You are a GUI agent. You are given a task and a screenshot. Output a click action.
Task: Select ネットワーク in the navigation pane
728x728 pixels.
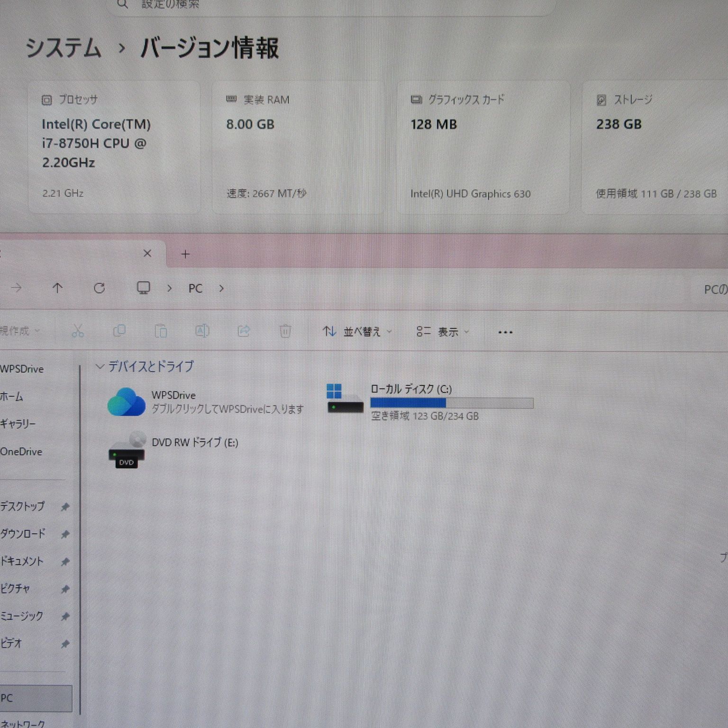click(23, 723)
